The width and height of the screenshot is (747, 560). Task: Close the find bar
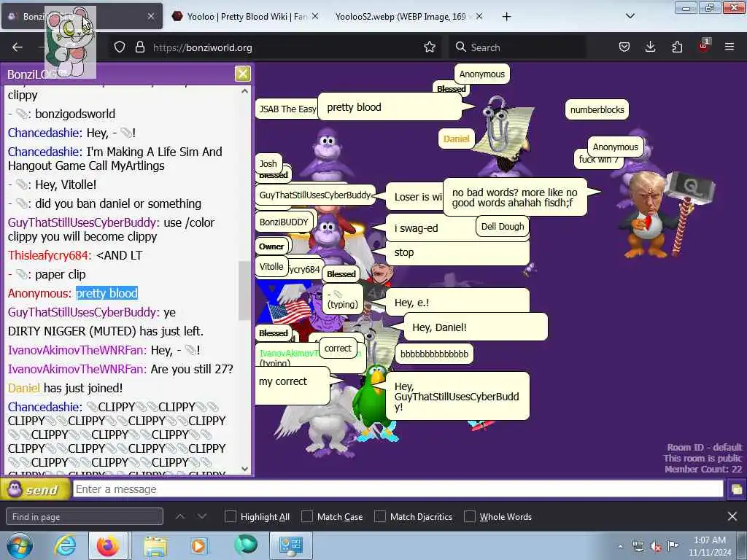pos(732,516)
